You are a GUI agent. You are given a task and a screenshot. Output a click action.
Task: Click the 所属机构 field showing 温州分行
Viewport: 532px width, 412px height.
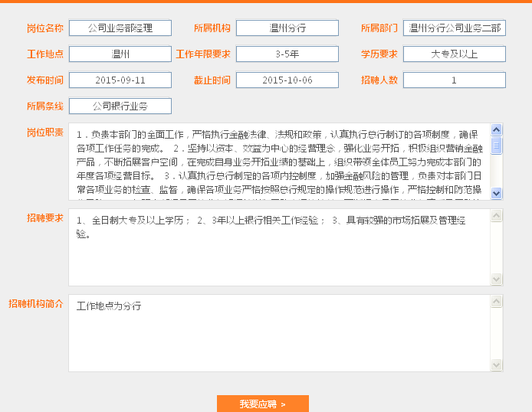click(x=287, y=28)
